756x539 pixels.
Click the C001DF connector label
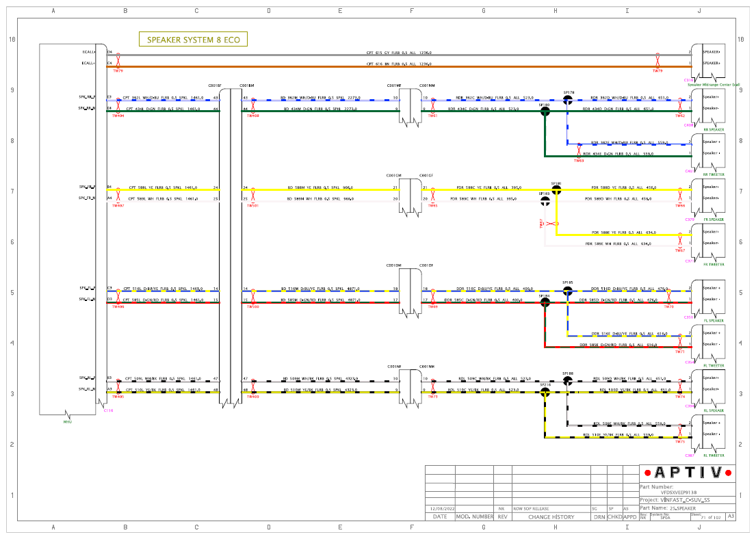pyautogui.click(x=426, y=265)
